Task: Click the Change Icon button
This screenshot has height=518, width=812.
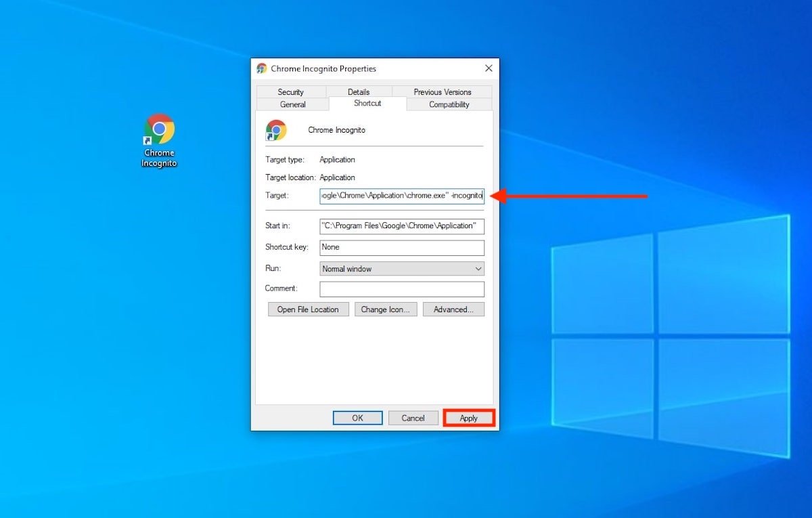Action: 385,309
